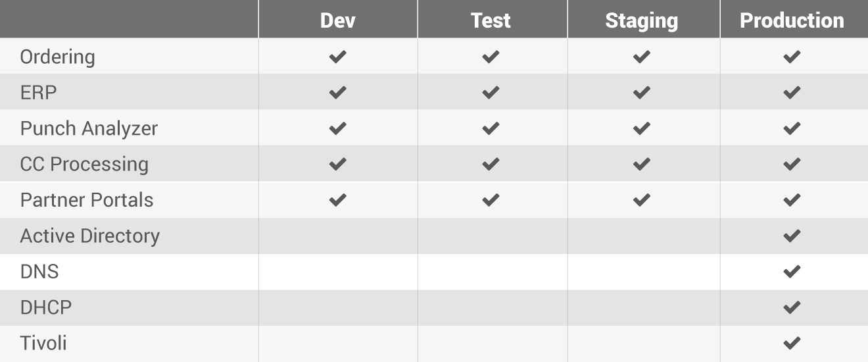The image size is (868, 362).
Task: Click the ERP checkmark in Test column
Action: [x=491, y=93]
